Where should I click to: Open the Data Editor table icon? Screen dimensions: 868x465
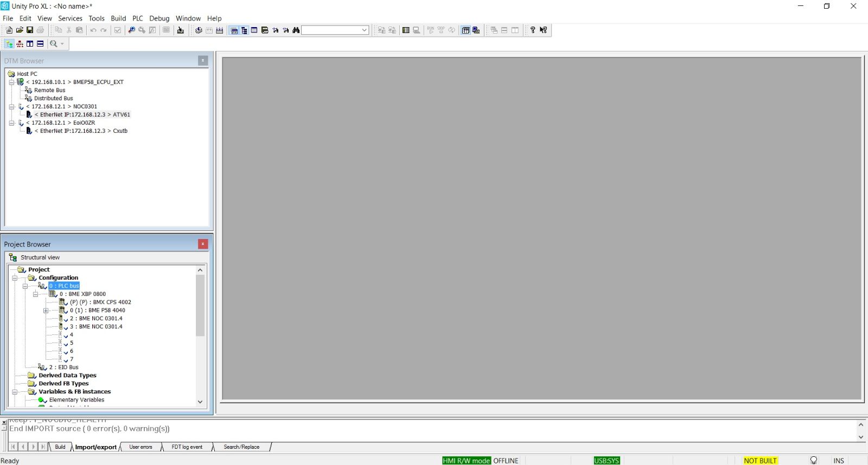[254, 30]
